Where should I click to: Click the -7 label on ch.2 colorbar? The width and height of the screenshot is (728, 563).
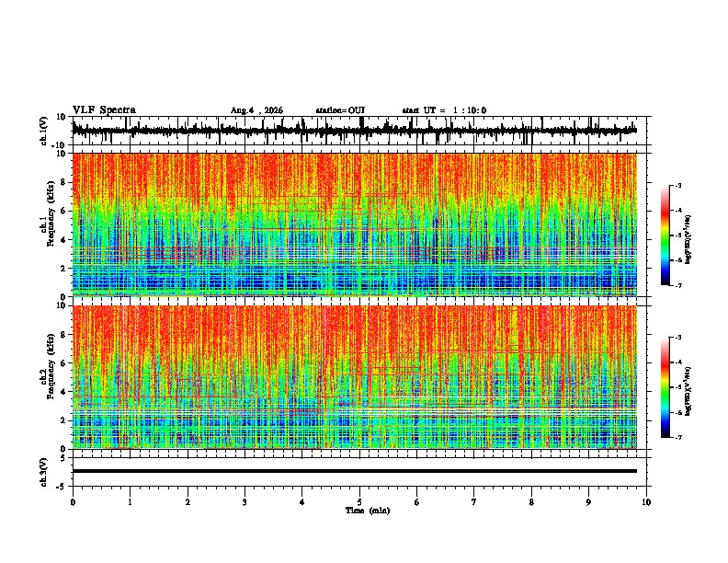pos(677,437)
